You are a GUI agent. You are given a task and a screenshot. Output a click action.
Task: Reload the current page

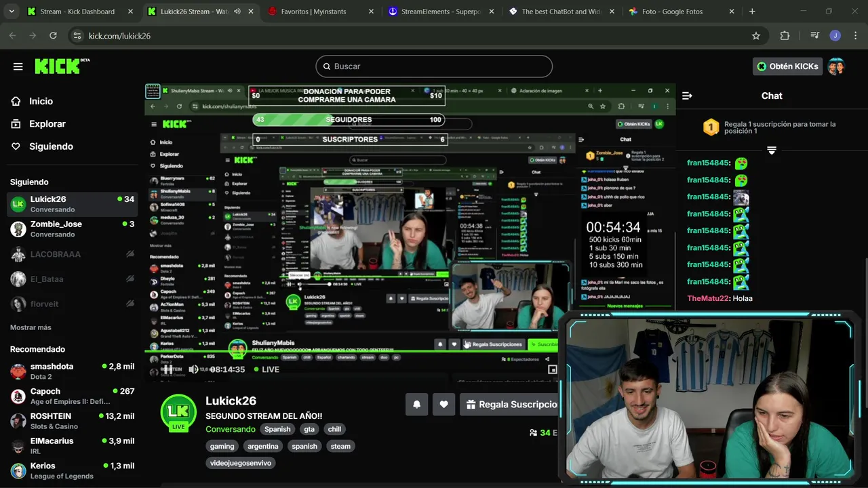coord(53,36)
